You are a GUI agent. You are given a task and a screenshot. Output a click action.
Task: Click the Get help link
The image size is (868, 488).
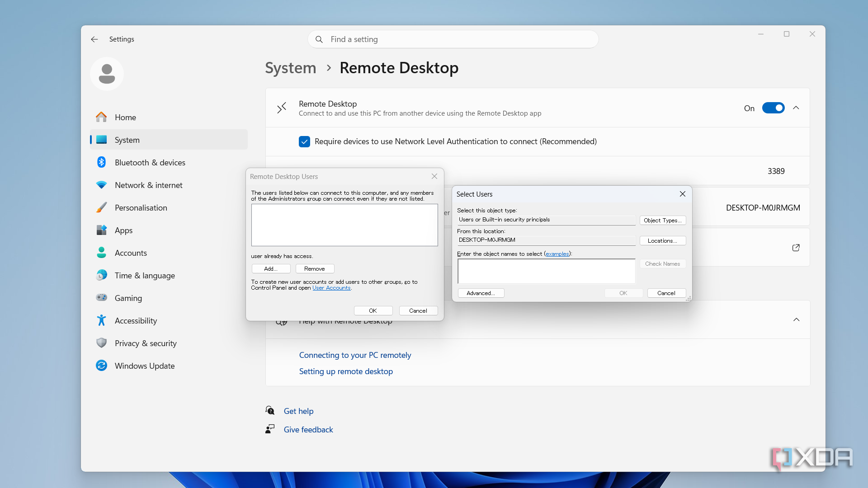click(x=298, y=411)
